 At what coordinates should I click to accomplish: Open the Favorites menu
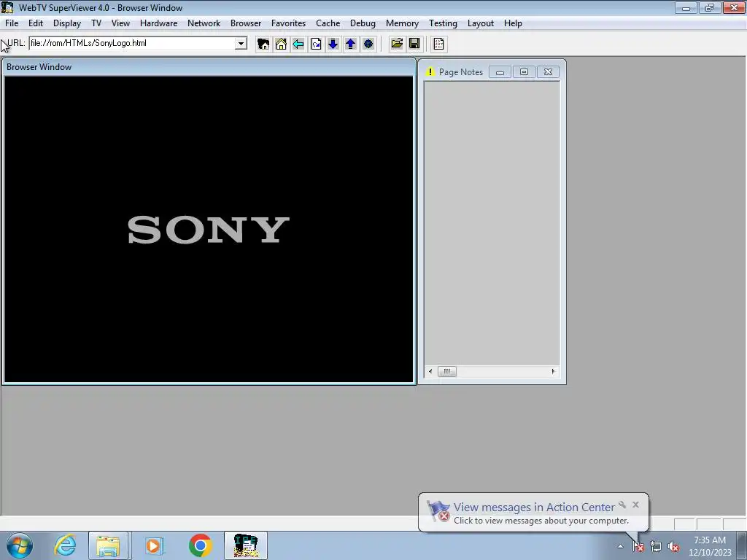coord(288,23)
